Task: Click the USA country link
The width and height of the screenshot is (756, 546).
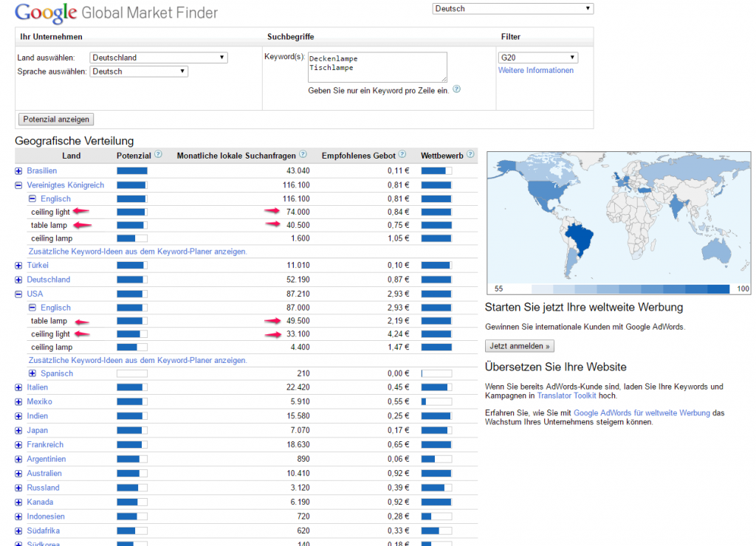Action: [35, 294]
